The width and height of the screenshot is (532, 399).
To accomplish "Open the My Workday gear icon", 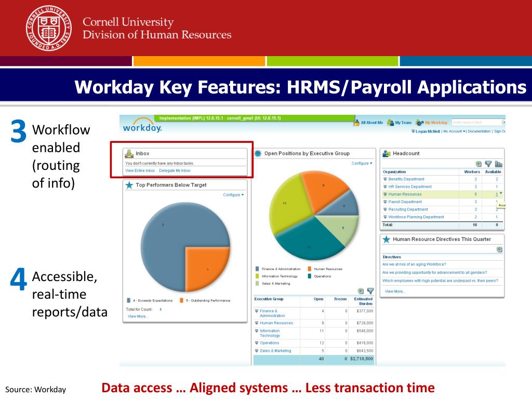I will (419, 123).
